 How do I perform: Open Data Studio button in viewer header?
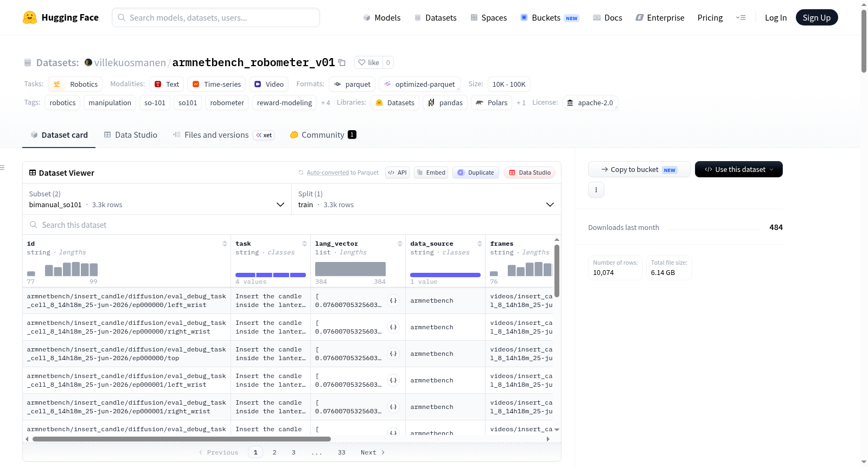(x=529, y=172)
